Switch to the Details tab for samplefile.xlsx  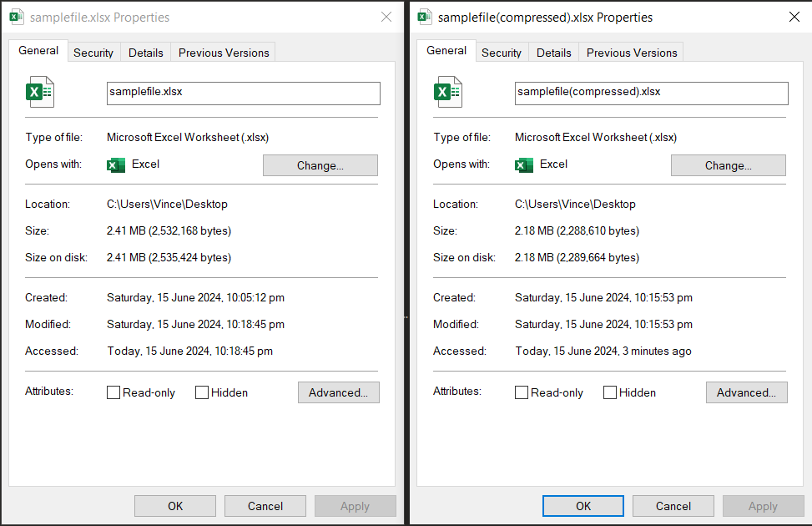[145, 52]
